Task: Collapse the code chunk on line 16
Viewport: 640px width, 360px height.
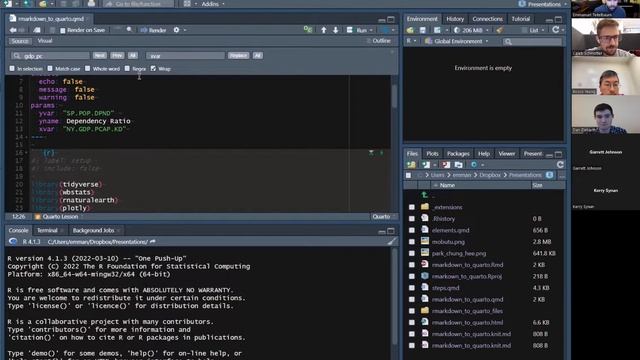Action: (x=27, y=153)
